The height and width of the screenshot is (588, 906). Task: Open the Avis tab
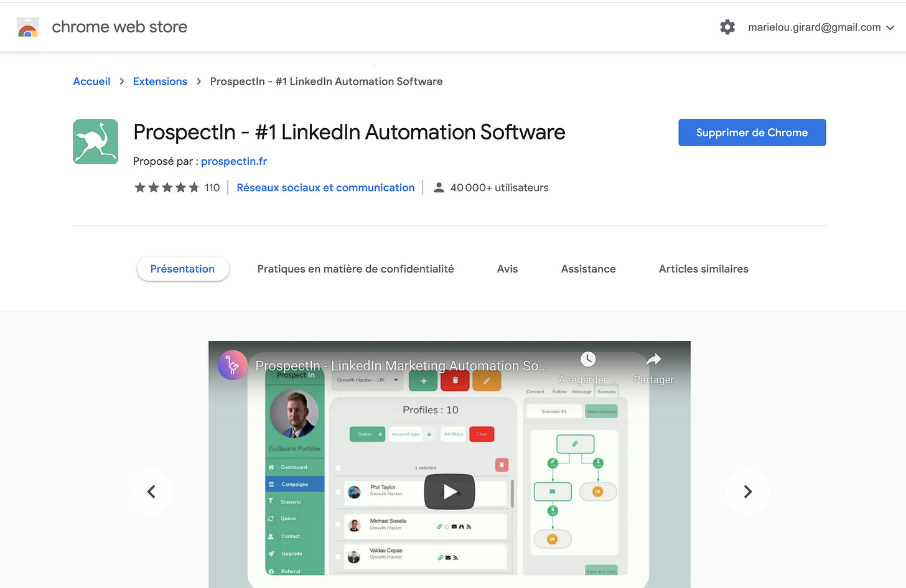507,269
